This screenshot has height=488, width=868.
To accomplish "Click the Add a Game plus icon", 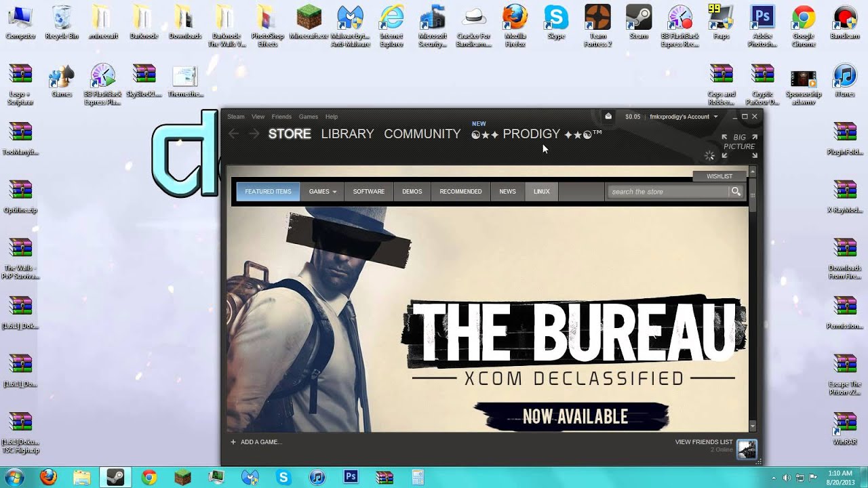I will pyautogui.click(x=233, y=442).
